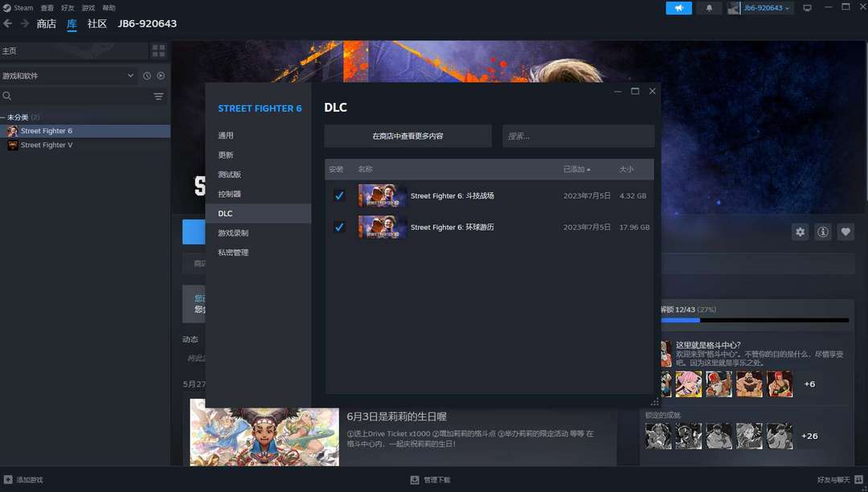Viewport: 868px width, 492px height.
Task: Sort DLC by 大小 column
Action: point(626,170)
